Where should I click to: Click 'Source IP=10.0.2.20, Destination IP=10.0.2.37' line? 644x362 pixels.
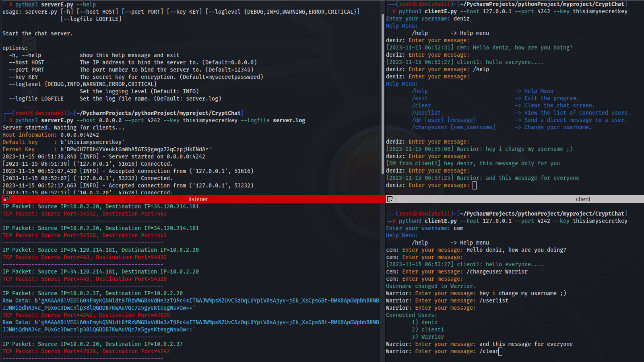[x=93, y=344]
